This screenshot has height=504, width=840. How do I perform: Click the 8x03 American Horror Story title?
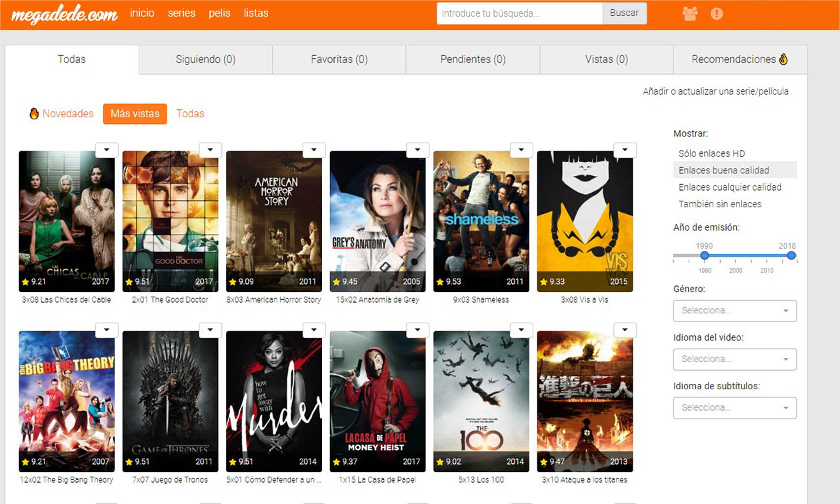(x=274, y=300)
